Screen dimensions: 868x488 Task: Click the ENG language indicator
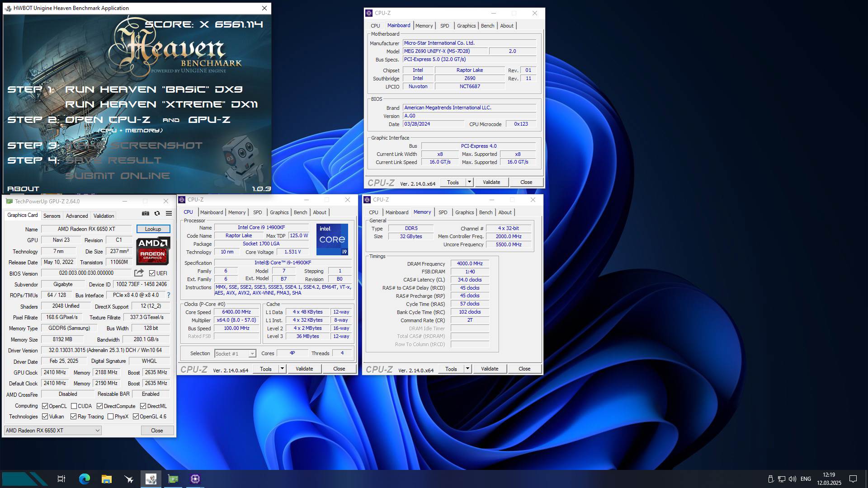click(806, 479)
